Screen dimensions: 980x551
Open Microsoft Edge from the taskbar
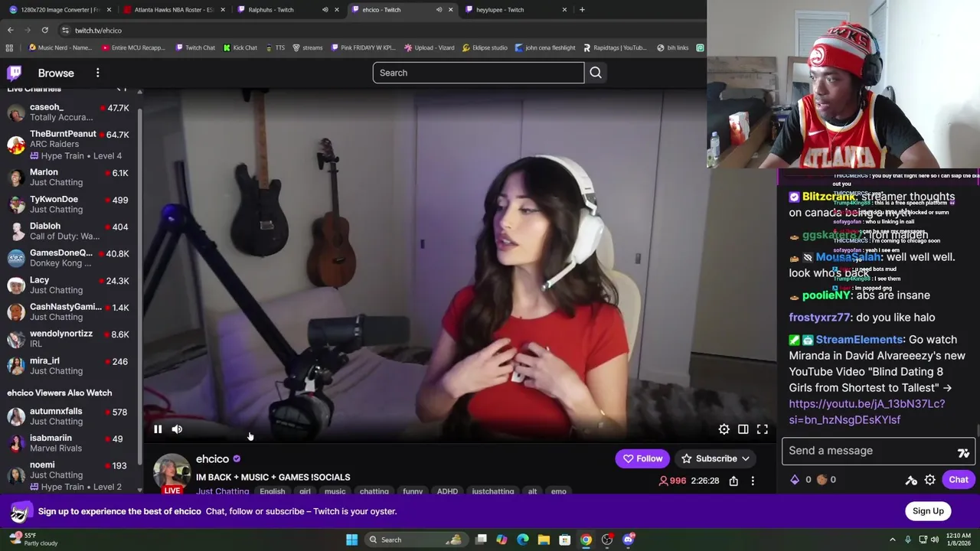pyautogui.click(x=523, y=540)
